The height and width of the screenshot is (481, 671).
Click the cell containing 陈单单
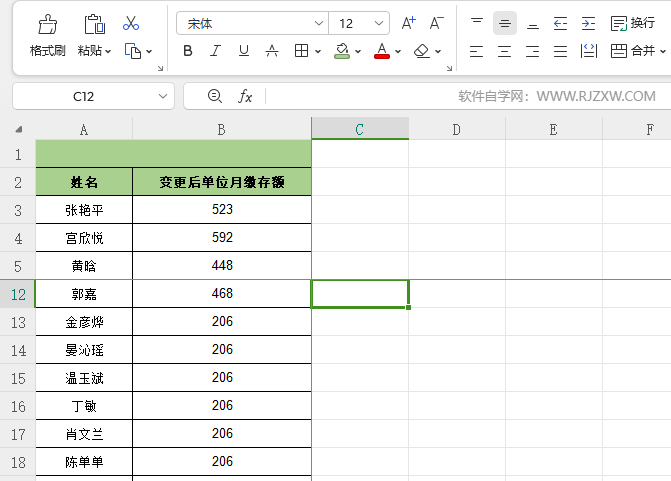click(84, 462)
